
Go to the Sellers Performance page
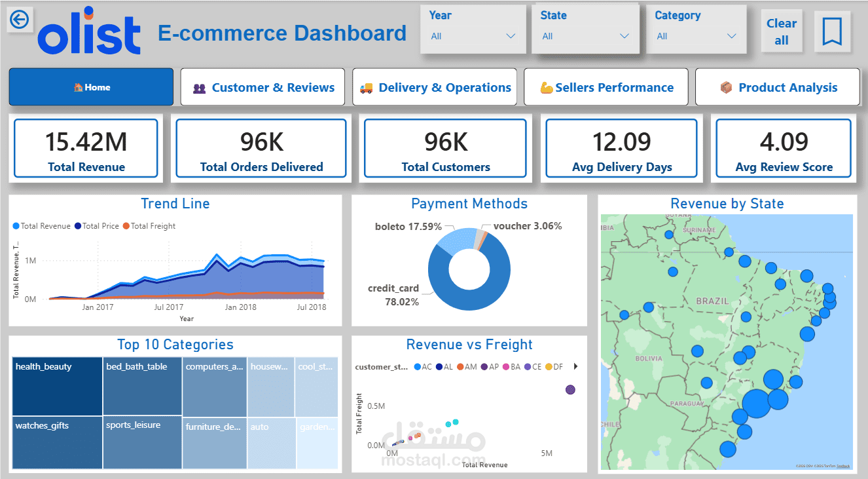tap(606, 87)
